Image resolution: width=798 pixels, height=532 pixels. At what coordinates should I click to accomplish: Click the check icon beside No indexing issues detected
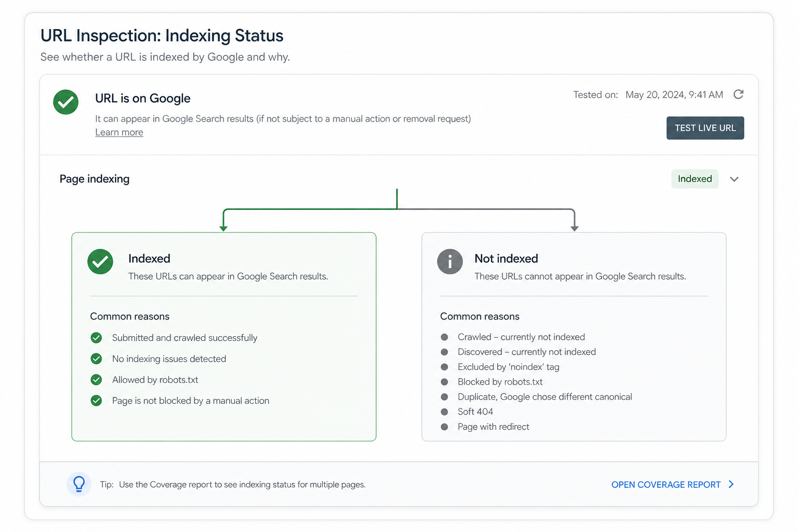click(x=96, y=358)
